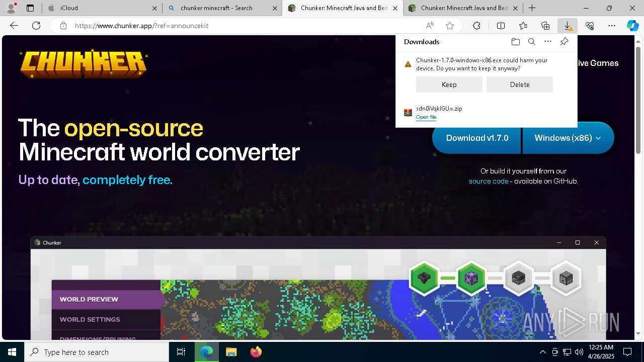Keep the Chunker exe download

(449, 84)
